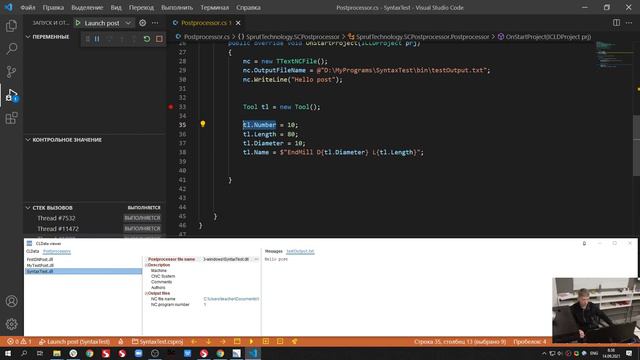Click errors and warnings status bar item
640x360 pixels.
pos(19,342)
